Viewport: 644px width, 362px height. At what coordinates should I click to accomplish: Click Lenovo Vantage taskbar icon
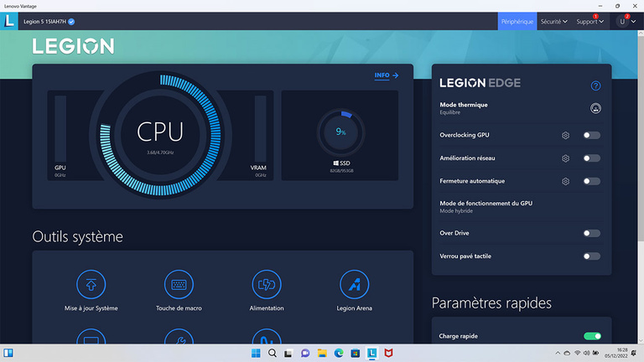tap(371, 353)
